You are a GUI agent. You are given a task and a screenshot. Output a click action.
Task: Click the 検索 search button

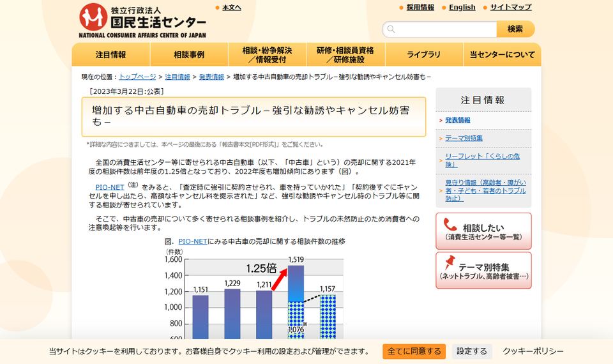click(515, 29)
